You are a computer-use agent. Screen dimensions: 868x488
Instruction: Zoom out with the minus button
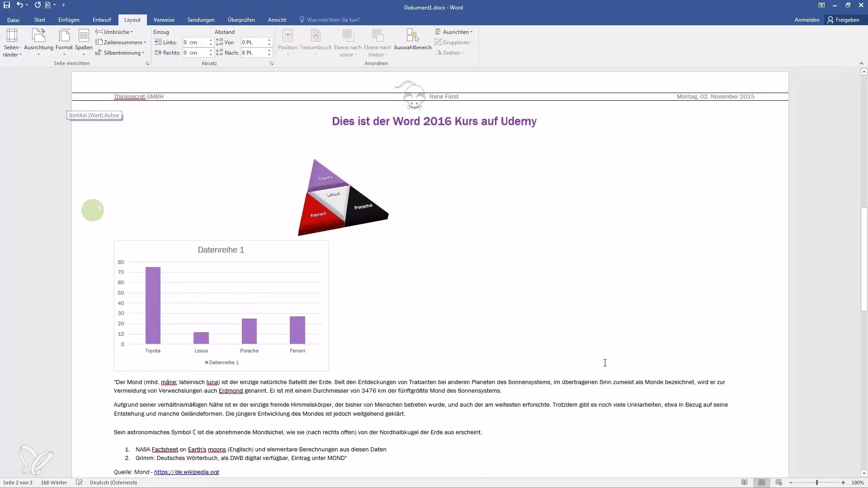point(791,483)
